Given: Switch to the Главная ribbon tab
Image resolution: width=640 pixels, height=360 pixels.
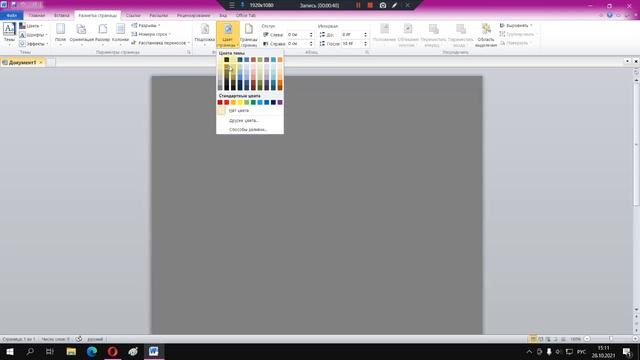Looking at the screenshot, I should (37, 16).
